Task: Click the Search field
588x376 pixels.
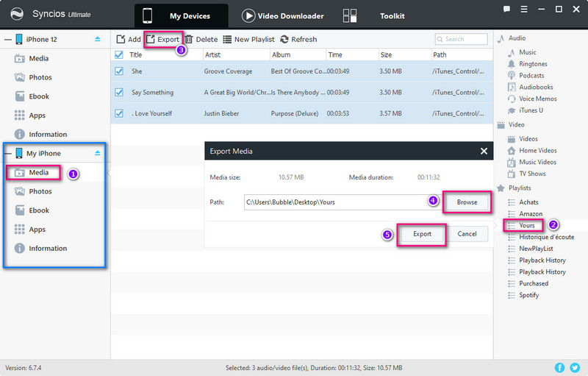Action: point(462,39)
